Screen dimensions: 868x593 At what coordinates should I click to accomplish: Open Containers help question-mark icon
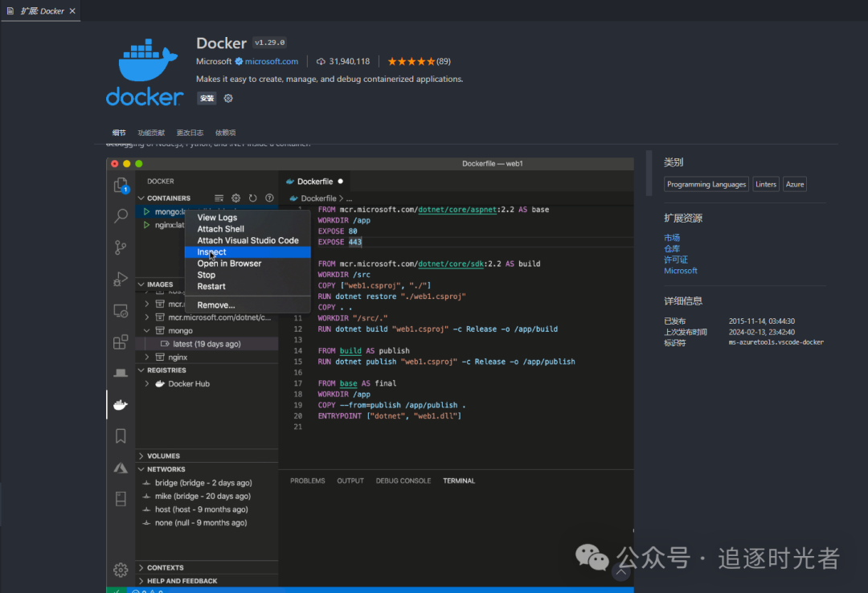tap(269, 198)
